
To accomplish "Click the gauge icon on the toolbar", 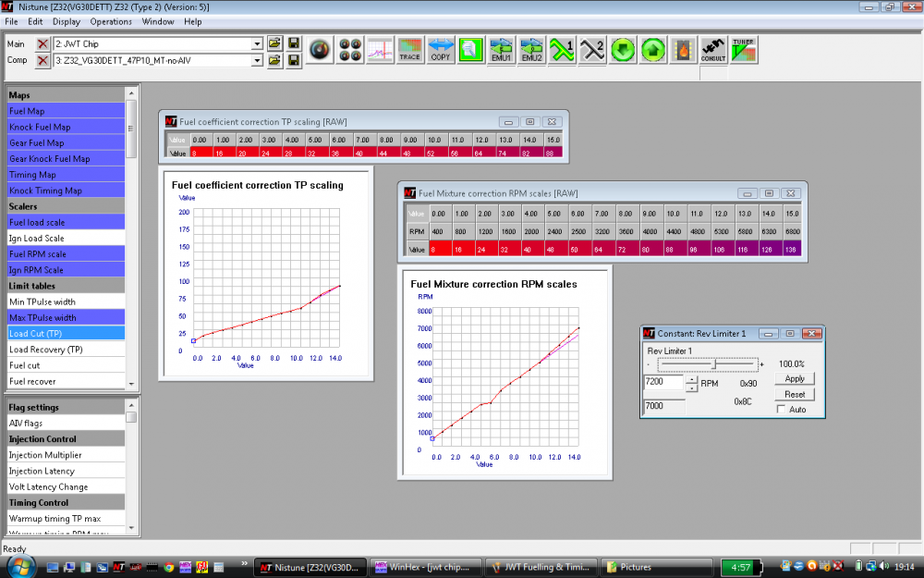I will (319, 49).
